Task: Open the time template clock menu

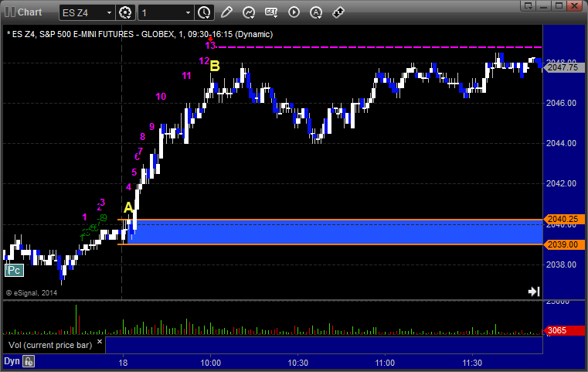Action: coord(205,12)
